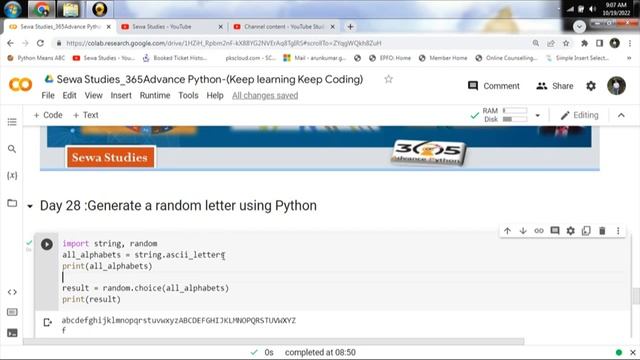Open Code snippets sidebar icon
Image resolution: width=640 pixels, height=360 pixels.
(12, 292)
